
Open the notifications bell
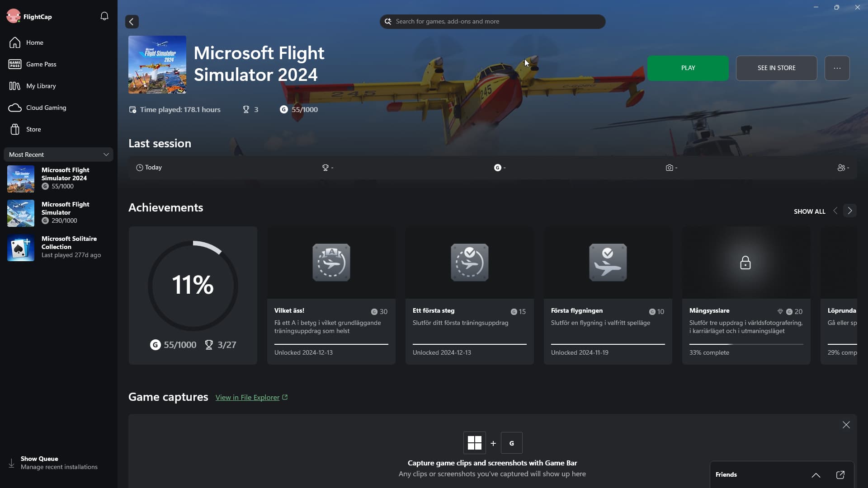tap(104, 16)
